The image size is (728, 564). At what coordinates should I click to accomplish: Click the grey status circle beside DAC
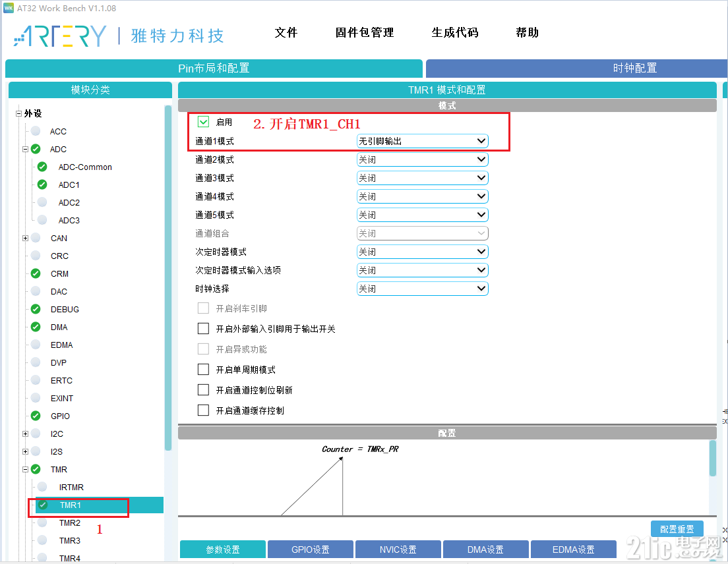36,291
